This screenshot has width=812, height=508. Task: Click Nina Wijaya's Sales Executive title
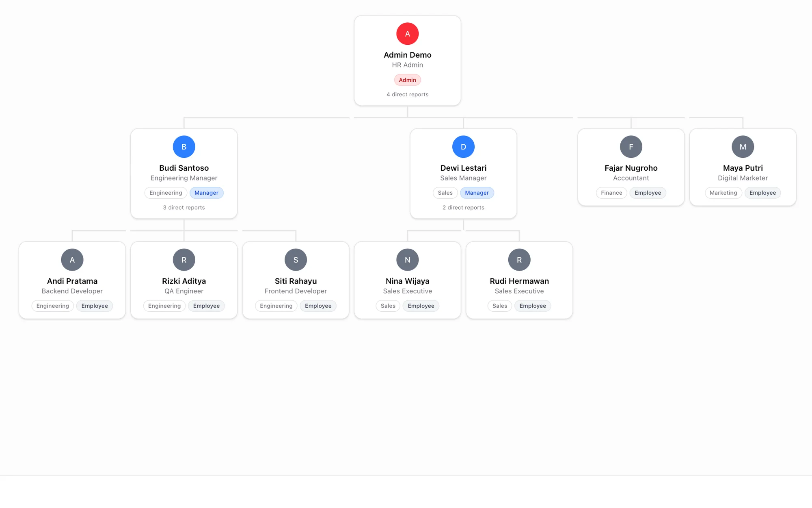click(x=407, y=291)
